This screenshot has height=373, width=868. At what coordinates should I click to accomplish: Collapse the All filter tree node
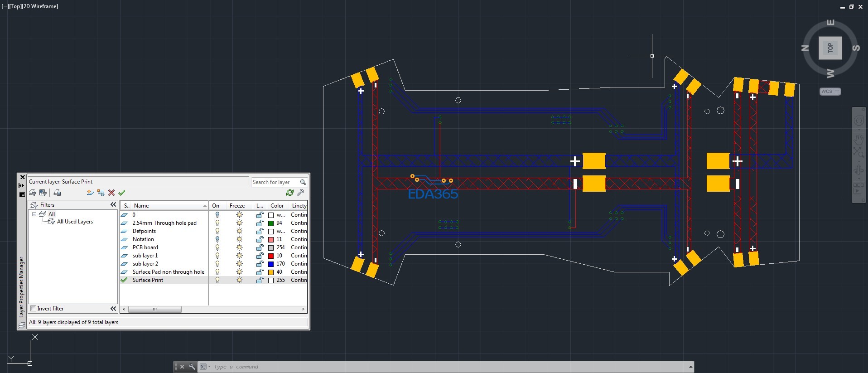coord(34,214)
